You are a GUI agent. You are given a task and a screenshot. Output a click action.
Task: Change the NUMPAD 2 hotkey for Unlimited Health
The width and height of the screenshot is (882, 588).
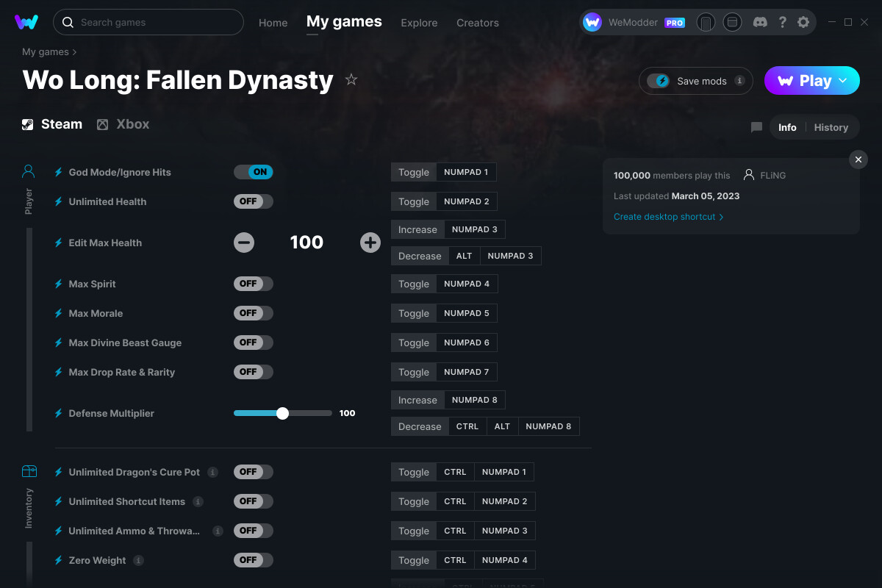point(467,201)
